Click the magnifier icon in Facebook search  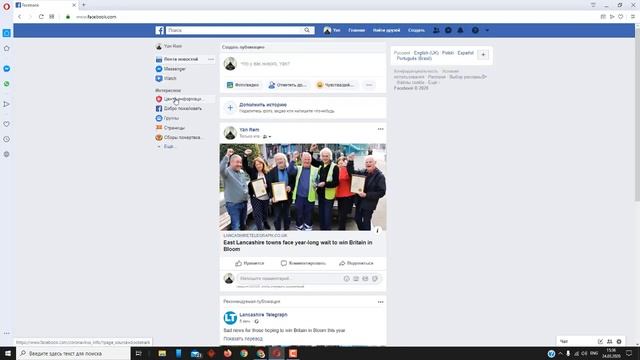307,30
